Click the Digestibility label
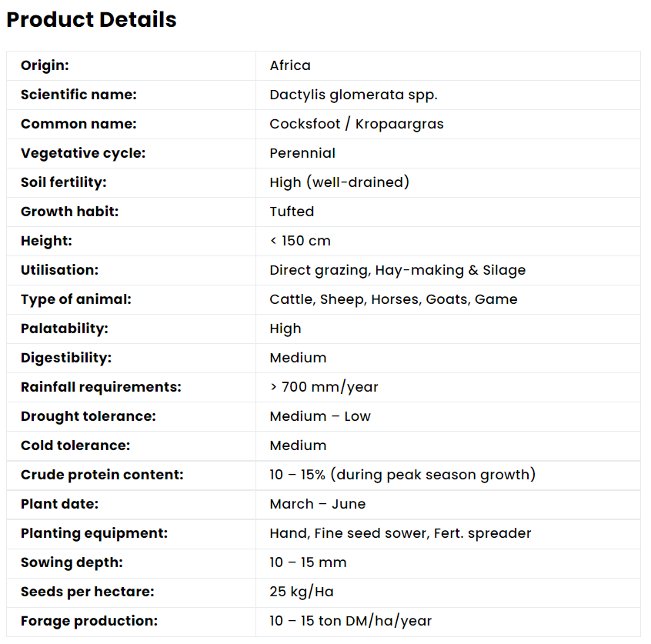651x644 pixels. [x=66, y=358]
